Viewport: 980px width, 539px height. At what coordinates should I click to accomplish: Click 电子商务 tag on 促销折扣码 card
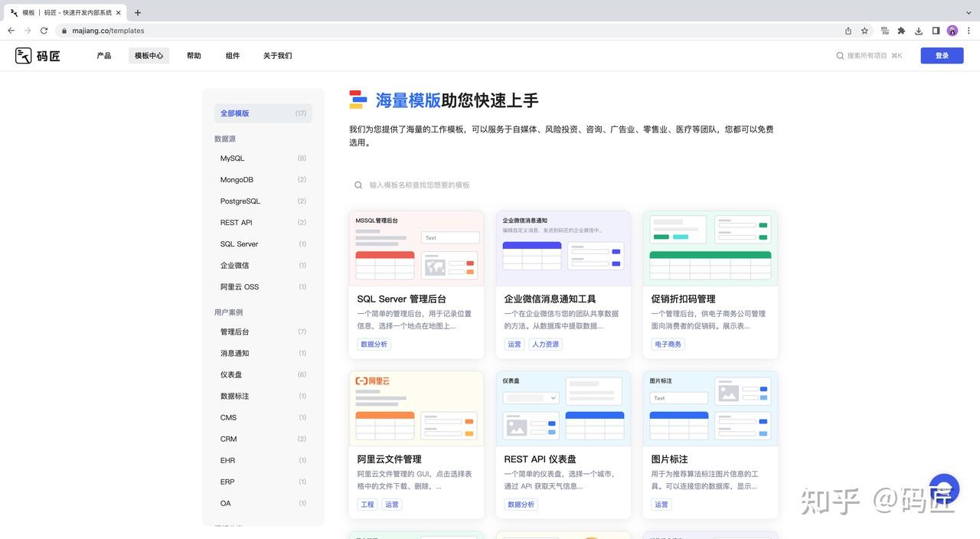click(668, 345)
